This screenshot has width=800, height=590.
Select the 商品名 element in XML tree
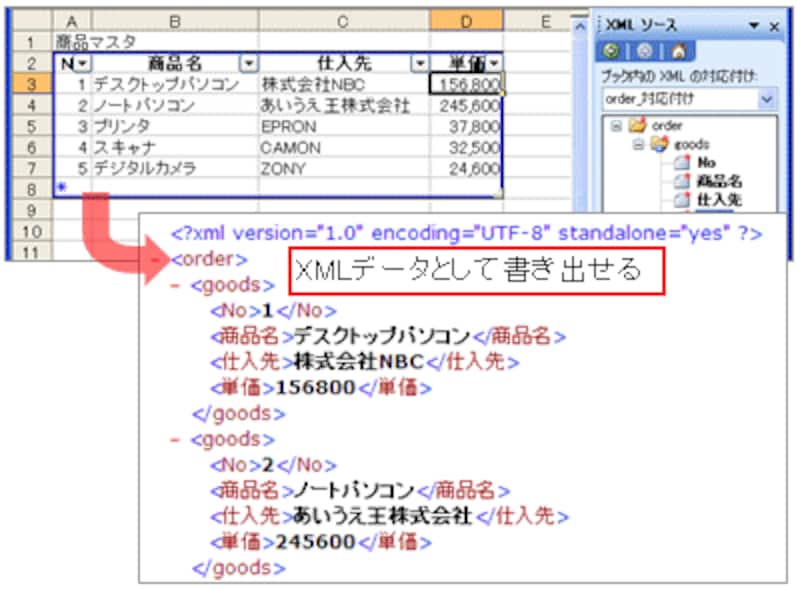coord(719,181)
